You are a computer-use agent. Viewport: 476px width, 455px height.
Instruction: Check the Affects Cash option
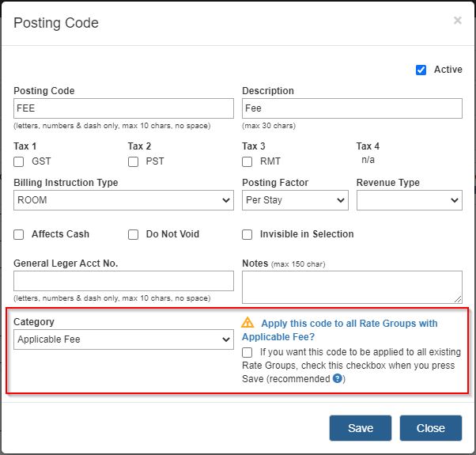click(x=18, y=234)
